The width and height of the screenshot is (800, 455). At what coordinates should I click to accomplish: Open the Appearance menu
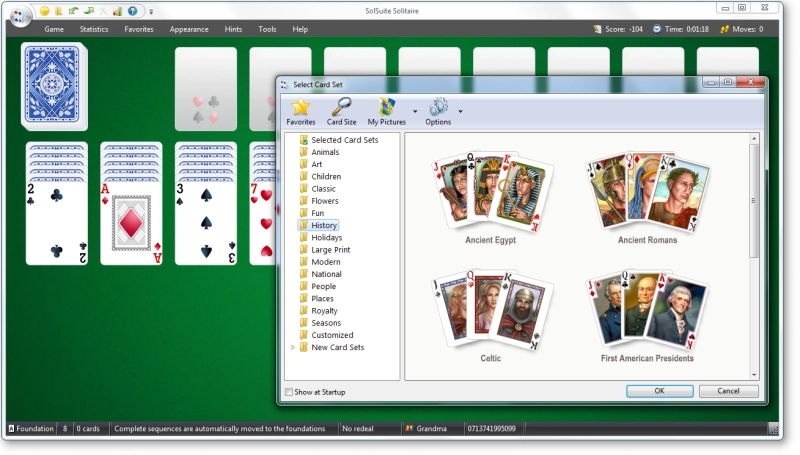(x=189, y=29)
